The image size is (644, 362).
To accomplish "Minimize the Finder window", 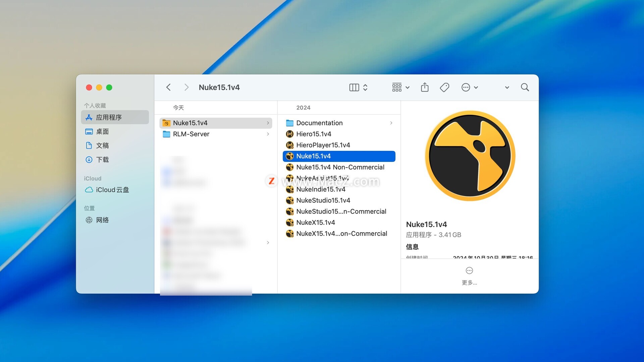I will tap(99, 87).
